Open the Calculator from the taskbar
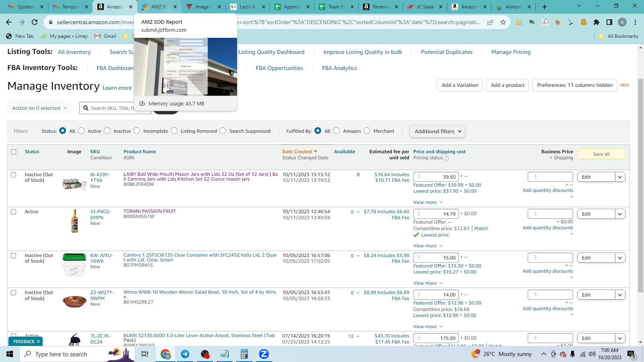This screenshot has width=644, height=362. pyautogui.click(x=244, y=354)
